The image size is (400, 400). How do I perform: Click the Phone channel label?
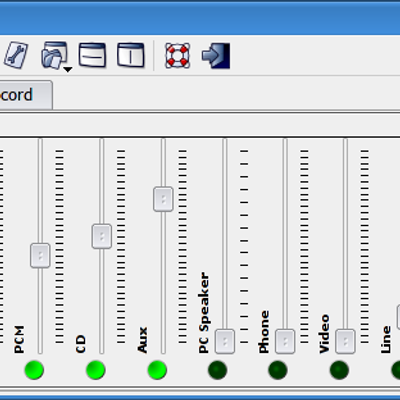[x=264, y=332]
